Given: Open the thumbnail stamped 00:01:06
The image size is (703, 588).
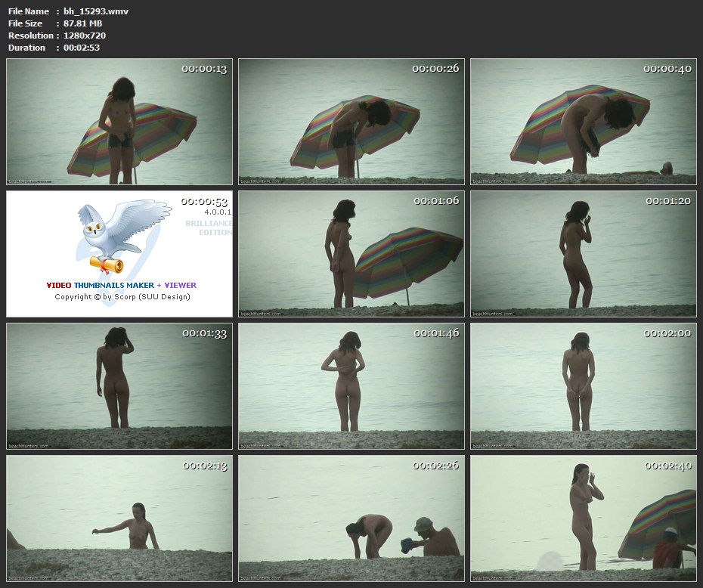Looking at the screenshot, I should (x=351, y=254).
